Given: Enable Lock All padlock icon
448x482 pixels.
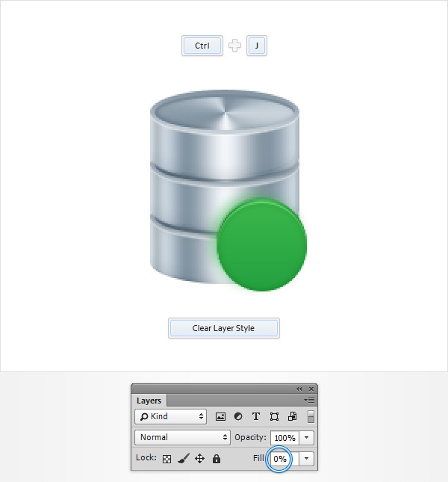Looking at the screenshot, I should (x=217, y=459).
